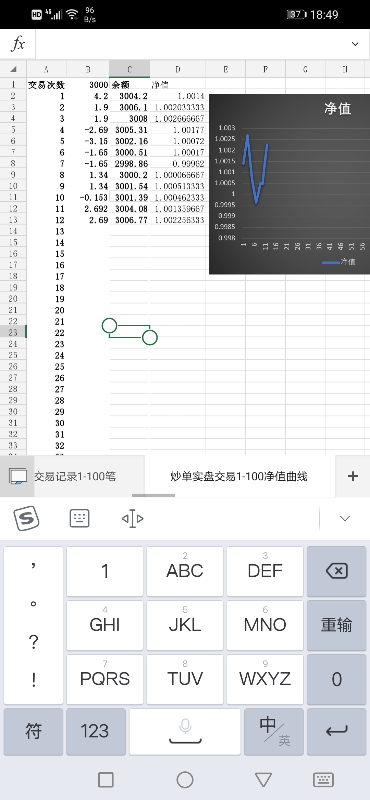Tap the JKL key
This screenshot has height=800, width=370.
[x=185, y=625]
